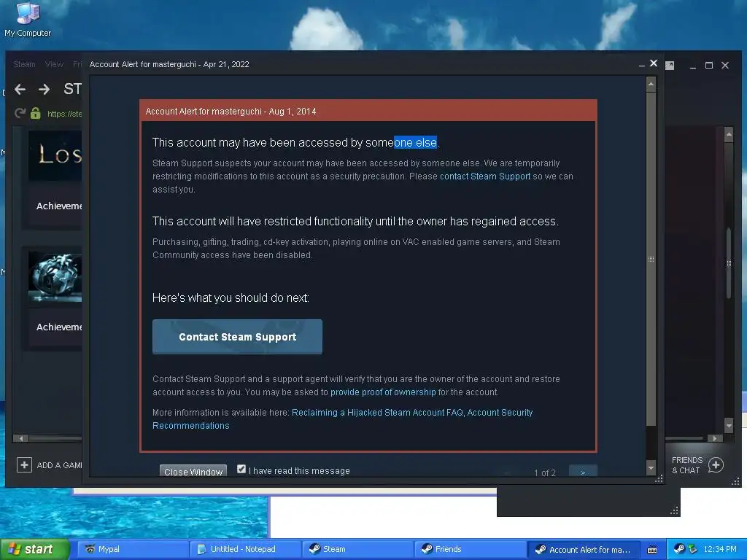Screen dimensions: 747x560
Task: Click Account Alert taskbar button
Action: coord(583,550)
